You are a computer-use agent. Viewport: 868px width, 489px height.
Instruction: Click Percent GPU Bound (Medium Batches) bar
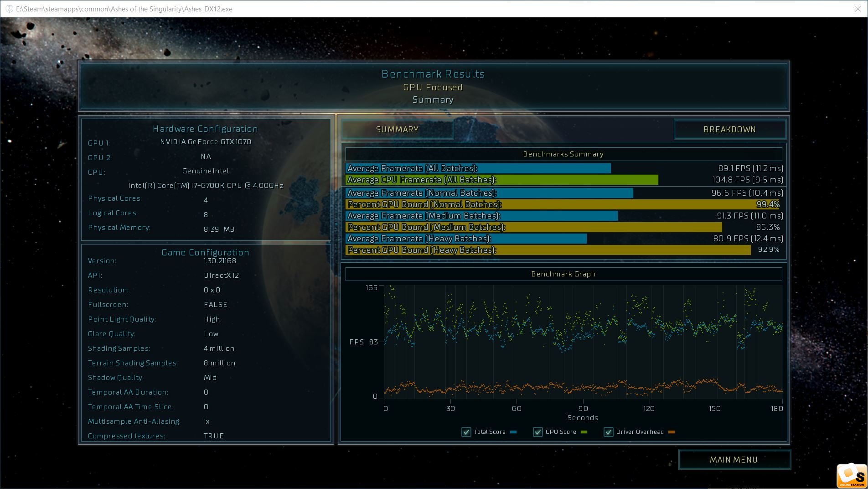tap(534, 227)
